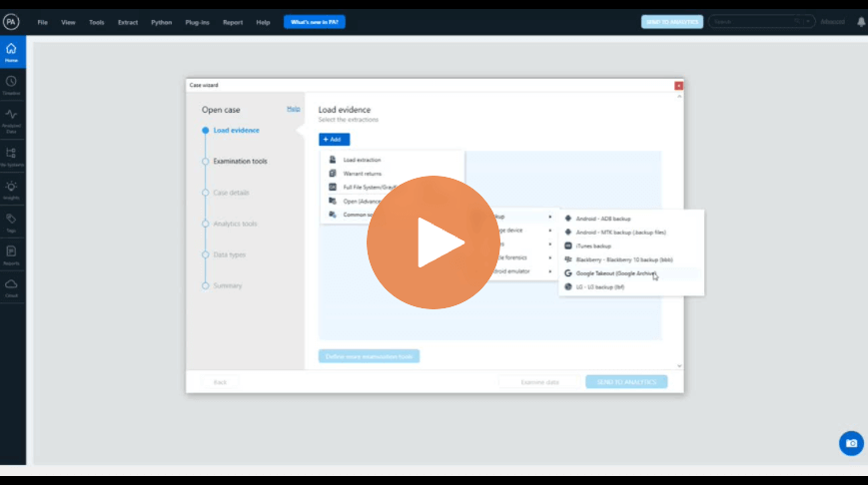
Task: Click the notifications bell icon
Action: (x=861, y=22)
